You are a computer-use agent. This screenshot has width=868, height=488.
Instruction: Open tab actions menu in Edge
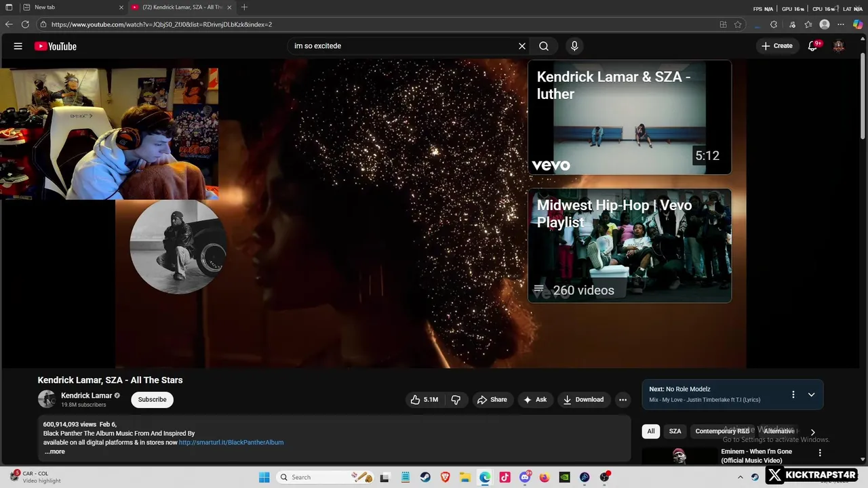[9, 7]
